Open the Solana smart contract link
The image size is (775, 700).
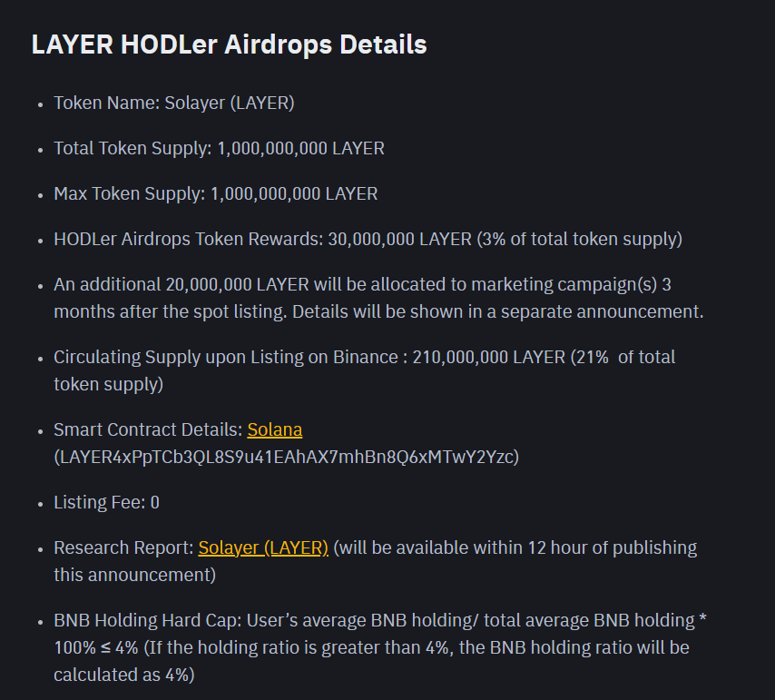(274, 429)
